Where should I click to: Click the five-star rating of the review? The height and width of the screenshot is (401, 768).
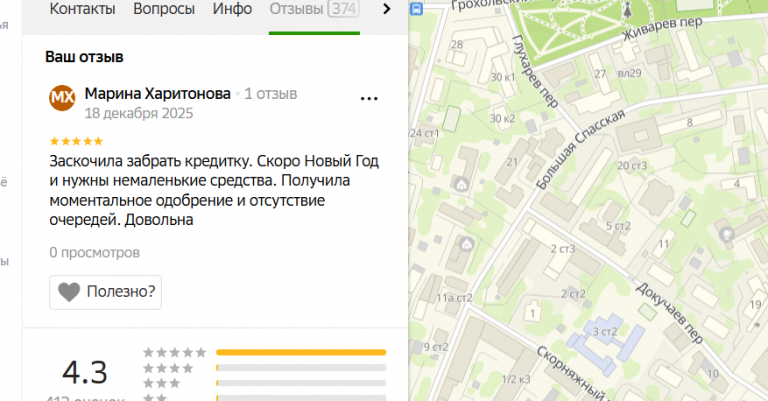(76, 142)
